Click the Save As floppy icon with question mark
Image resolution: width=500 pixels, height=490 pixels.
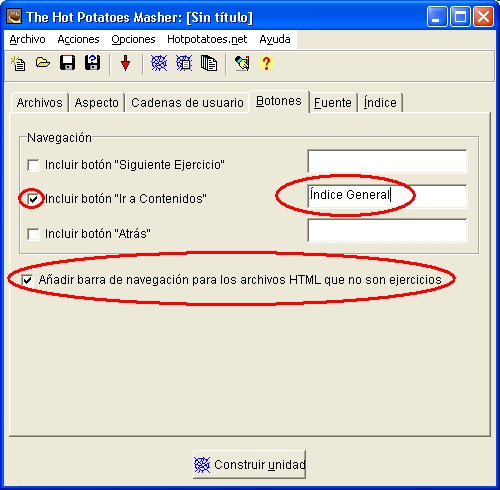coord(92,63)
